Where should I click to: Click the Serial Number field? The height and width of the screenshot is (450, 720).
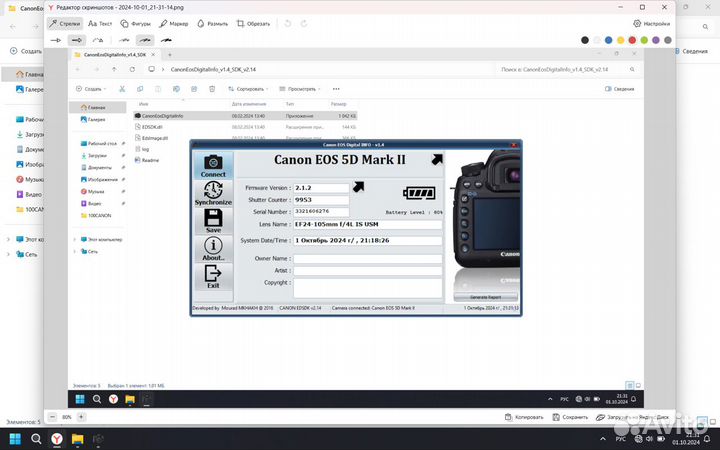pyautogui.click(x=321, y=212)
